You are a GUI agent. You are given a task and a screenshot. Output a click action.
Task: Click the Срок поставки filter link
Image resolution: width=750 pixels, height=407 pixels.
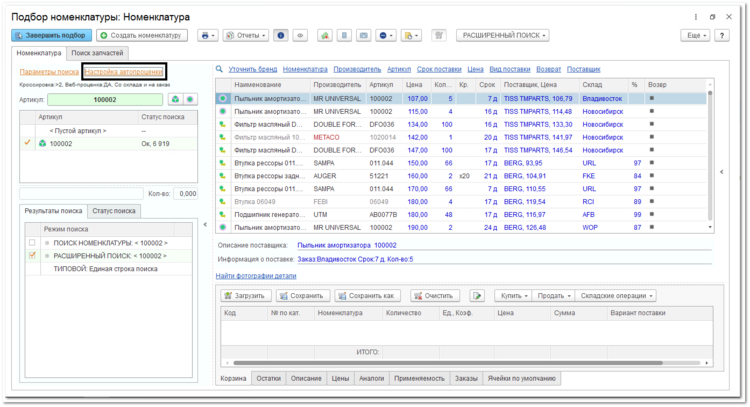[x=439, y=69]
